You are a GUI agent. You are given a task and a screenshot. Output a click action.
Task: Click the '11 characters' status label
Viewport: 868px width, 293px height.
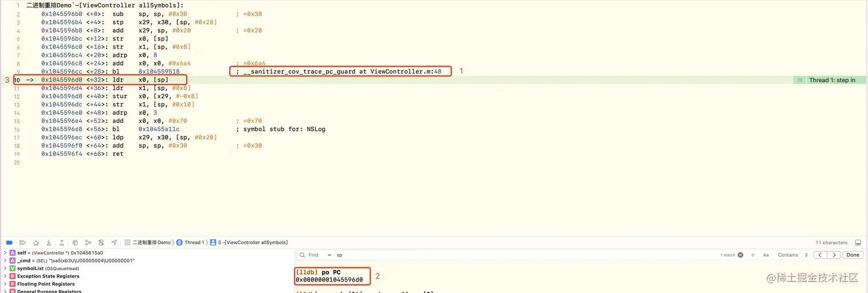pyautogui.click(x=831, y=242)
